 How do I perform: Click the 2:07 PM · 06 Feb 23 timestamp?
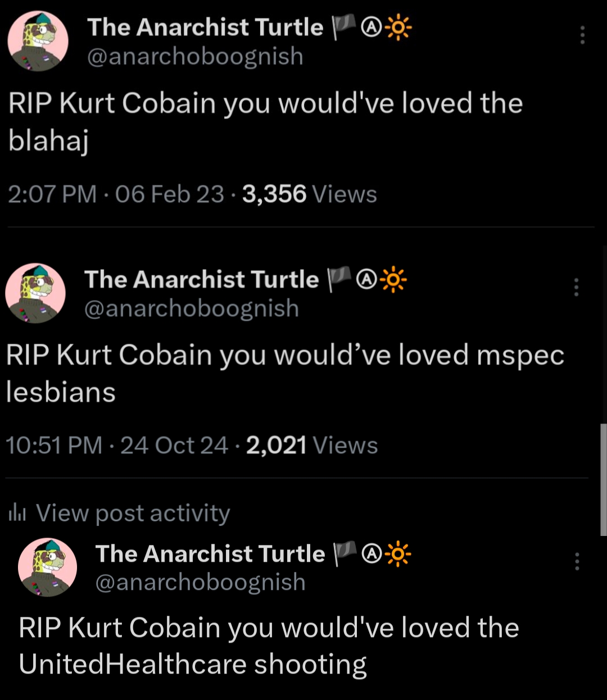[x=116, y=194]
